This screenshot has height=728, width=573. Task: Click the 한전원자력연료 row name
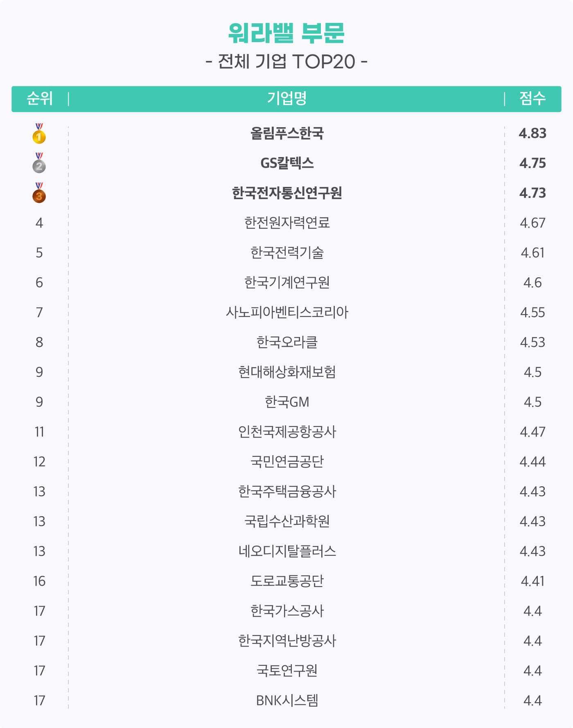coord(287,223)
